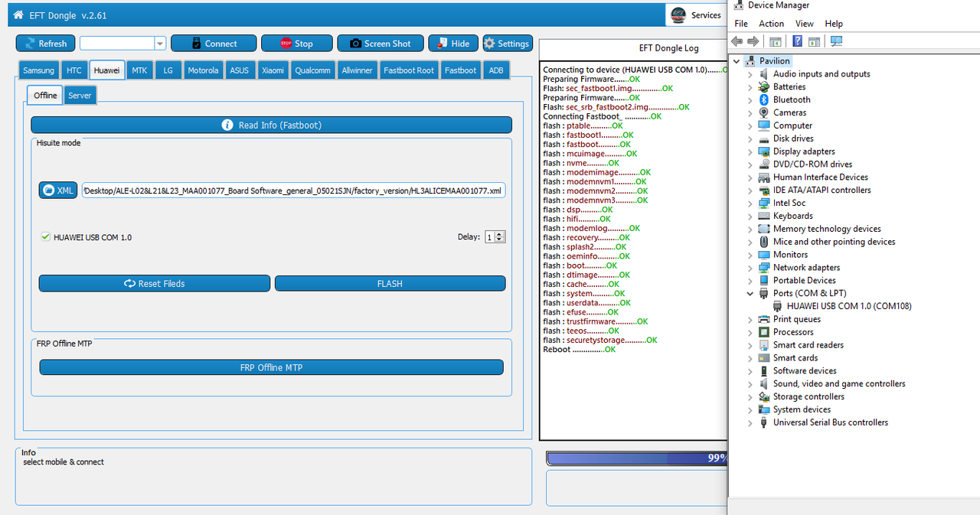Screen dimensions: 980x515
Task: Expand the Bluetooth node
Action: coord(750,100)
